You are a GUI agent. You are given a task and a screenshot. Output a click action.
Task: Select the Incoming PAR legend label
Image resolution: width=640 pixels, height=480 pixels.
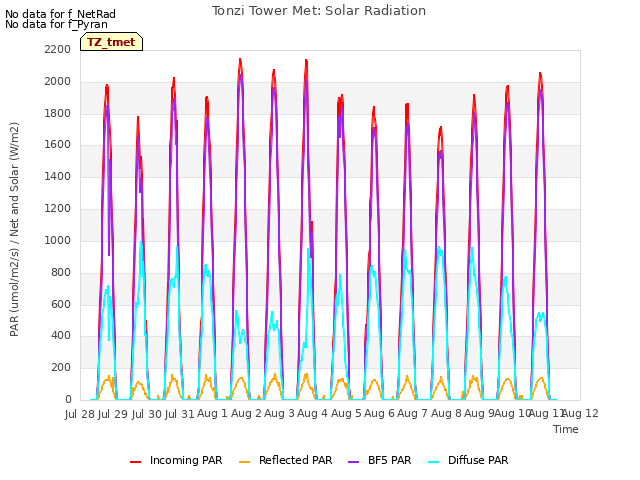click(x=186, y=460)
